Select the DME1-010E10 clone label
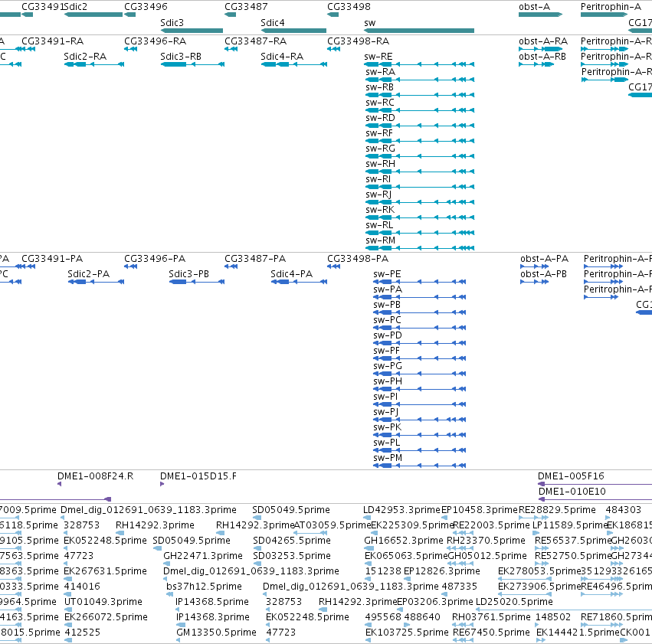 pos(572,492)
